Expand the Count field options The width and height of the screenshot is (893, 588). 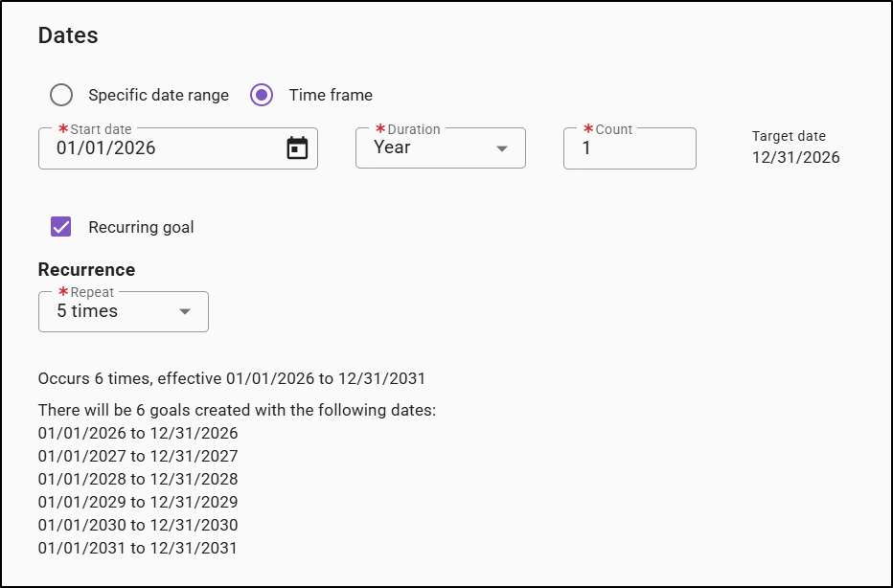pyautogui.click(x=630, y=148)
